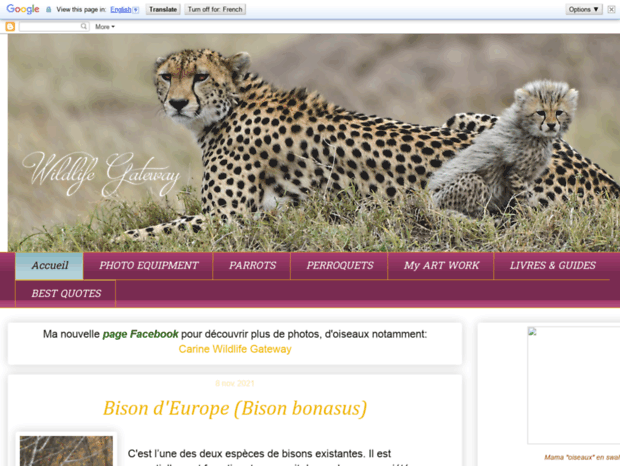
Task: Type in the Blogger search field
Action: click(x=50, y=26)
